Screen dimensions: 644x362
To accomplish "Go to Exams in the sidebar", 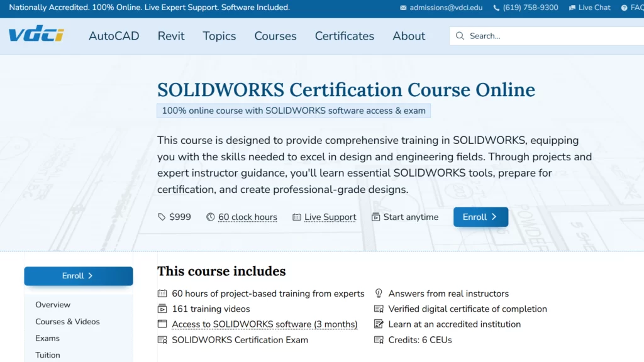I will 47,338.
